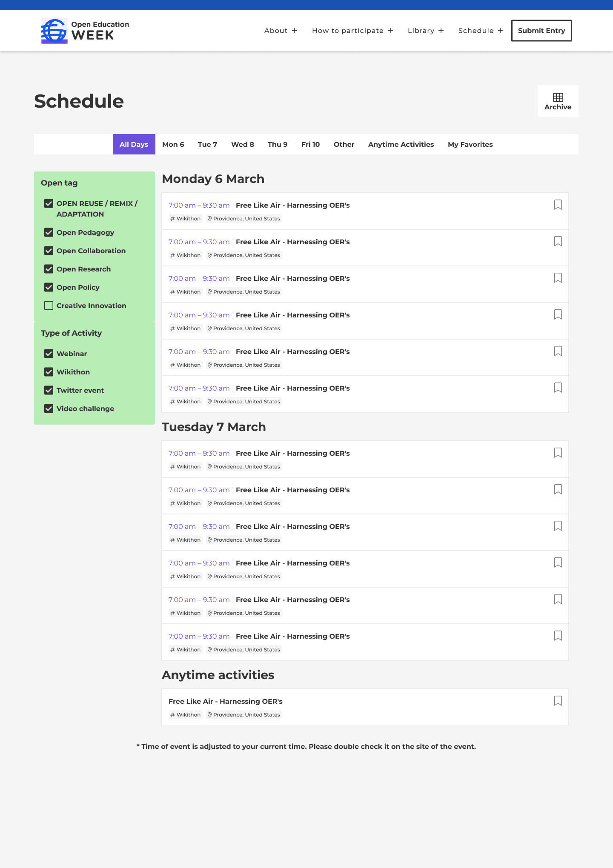Click the time adjustment footnote text

click(306, 746)
